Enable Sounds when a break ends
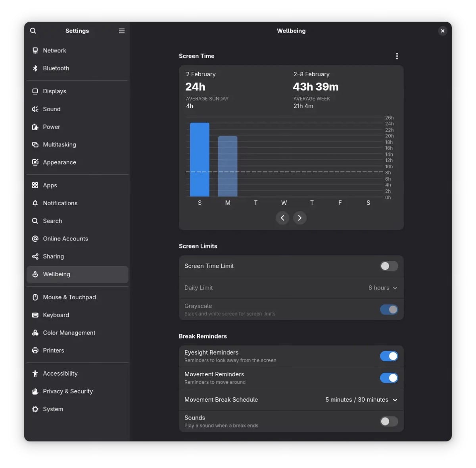 [x=389, y=421]
